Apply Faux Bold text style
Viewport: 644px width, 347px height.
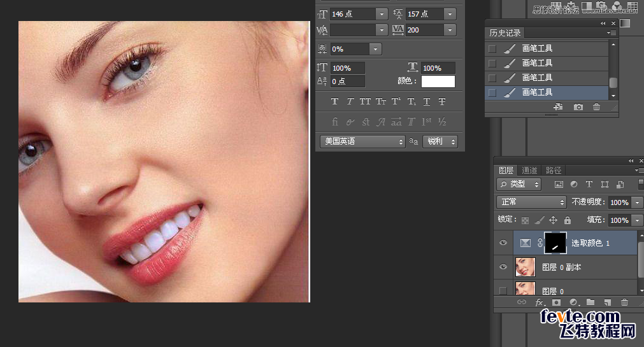pyautogui.click(x=334, y=101)
